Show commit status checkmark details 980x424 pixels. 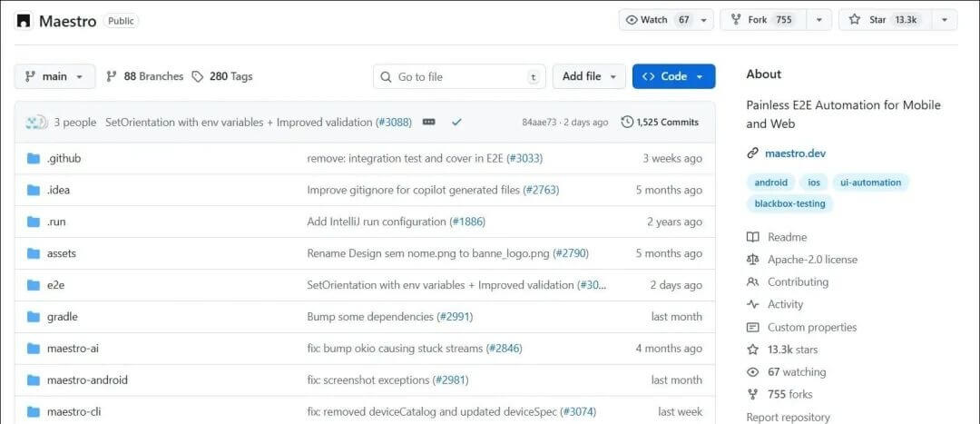pos(456,123)
